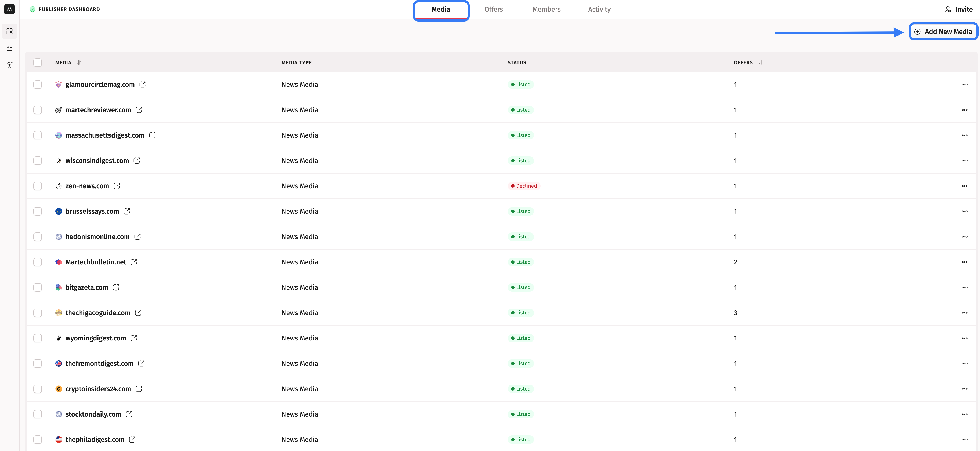This screenshot has height=451, width=980.
Task: Open the dollar earnings icon in sidebar
Action: (10, 65)
